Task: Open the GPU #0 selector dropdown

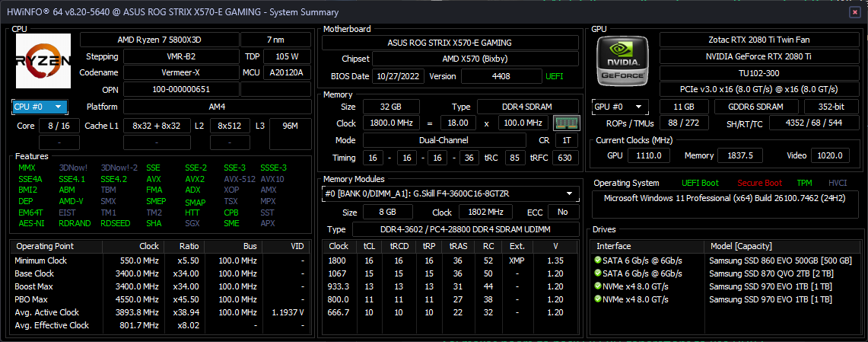Action: click(621, 107)
